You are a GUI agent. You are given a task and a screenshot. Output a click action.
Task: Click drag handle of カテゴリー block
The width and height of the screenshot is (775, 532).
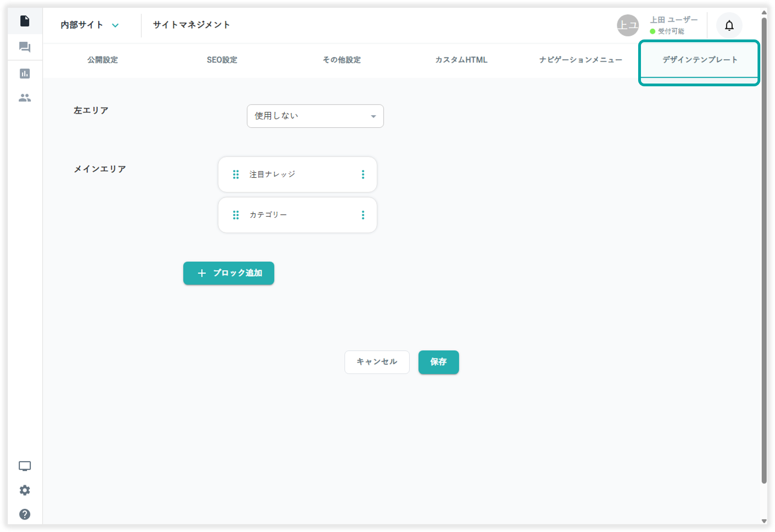click(x=236, y=215)
